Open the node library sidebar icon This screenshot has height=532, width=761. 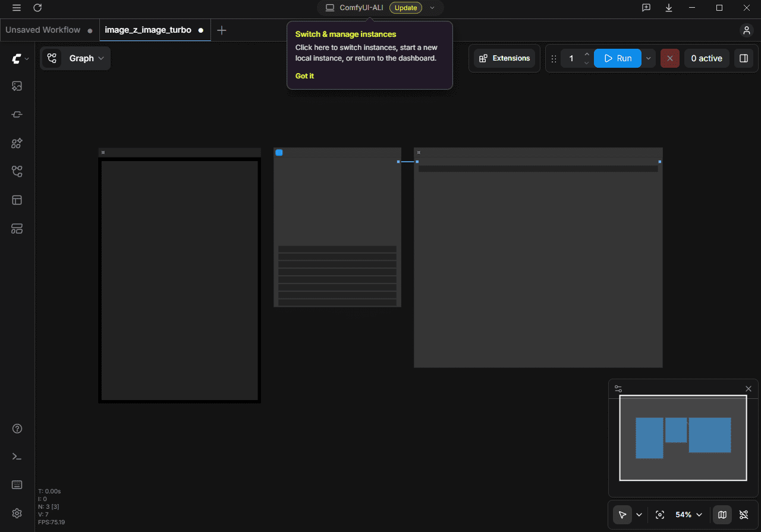tap(17, 115)
